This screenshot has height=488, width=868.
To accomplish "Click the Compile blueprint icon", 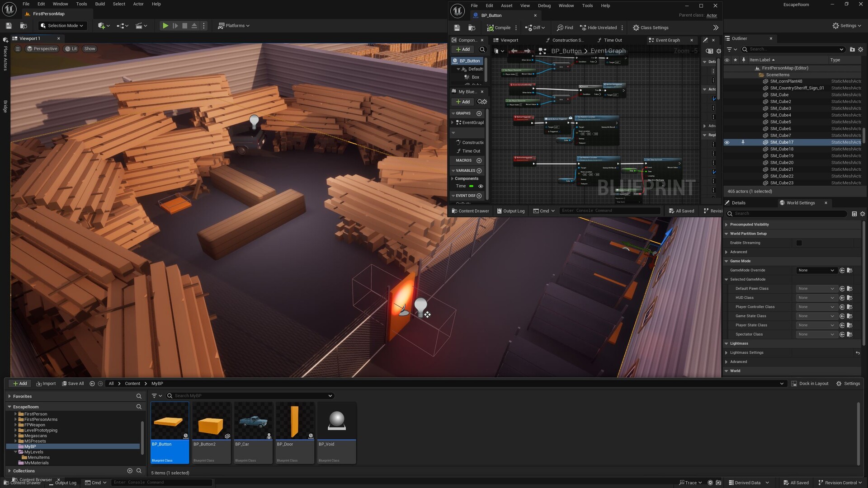I will [490, 28].
